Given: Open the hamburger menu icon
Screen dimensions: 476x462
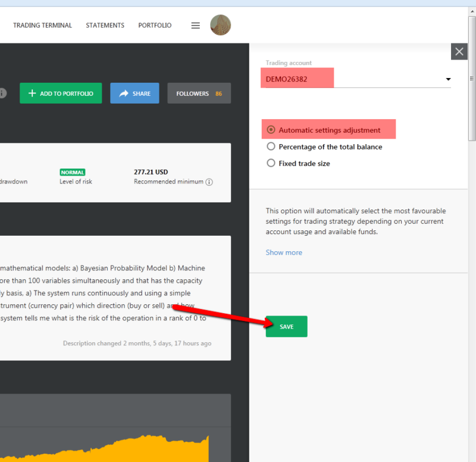Looking at the screenshot, I should point(196,26).
